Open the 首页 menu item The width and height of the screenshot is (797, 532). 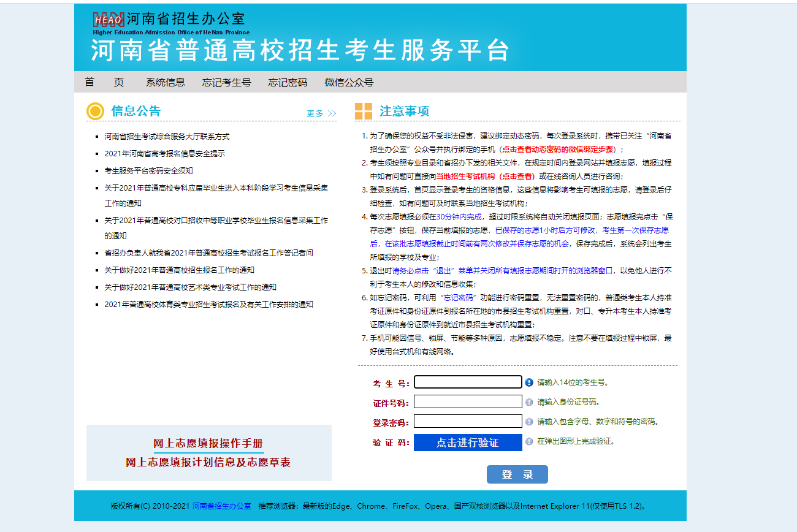(x=104, y=82)
